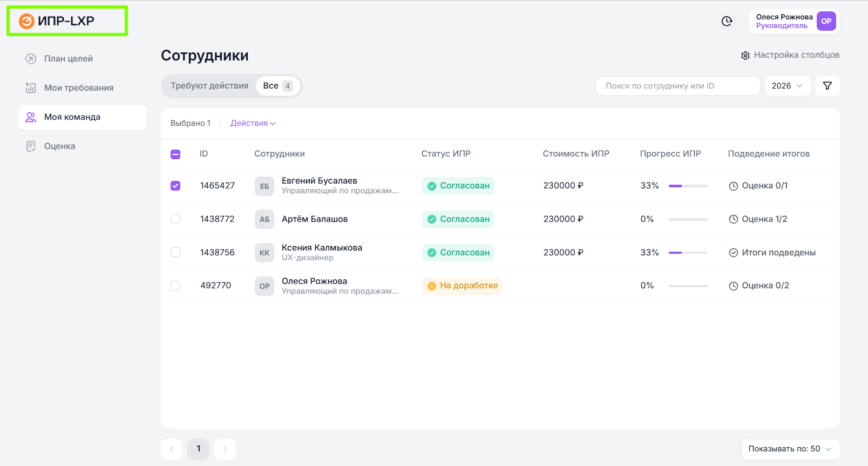
Task: Open Мои требования in sidebar
Action: click(x=79, y=88)
